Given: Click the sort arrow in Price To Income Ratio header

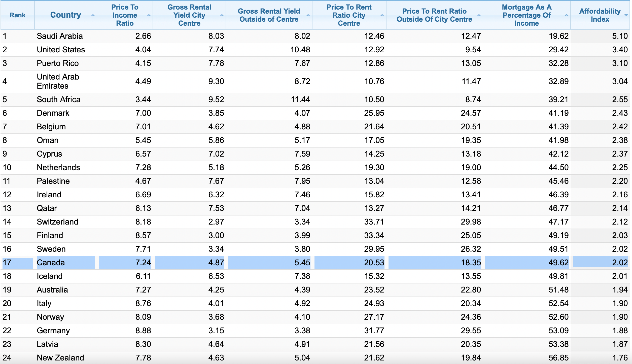Looking at the screenshot, I should point(149,15).
